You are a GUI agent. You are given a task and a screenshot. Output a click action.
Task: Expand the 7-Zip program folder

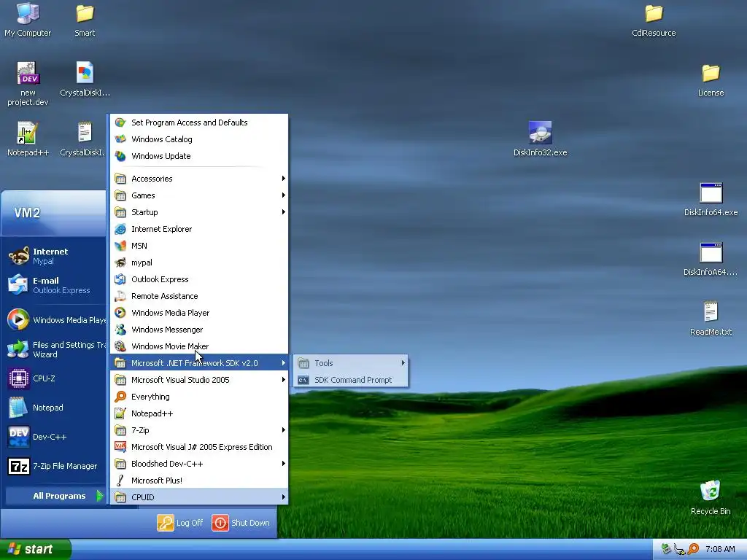199,430
